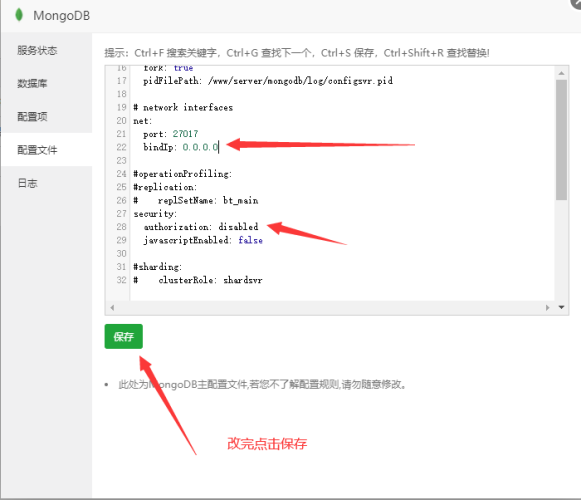
Task: Click the editor scroll up arrow
Action: click(561, 73)
